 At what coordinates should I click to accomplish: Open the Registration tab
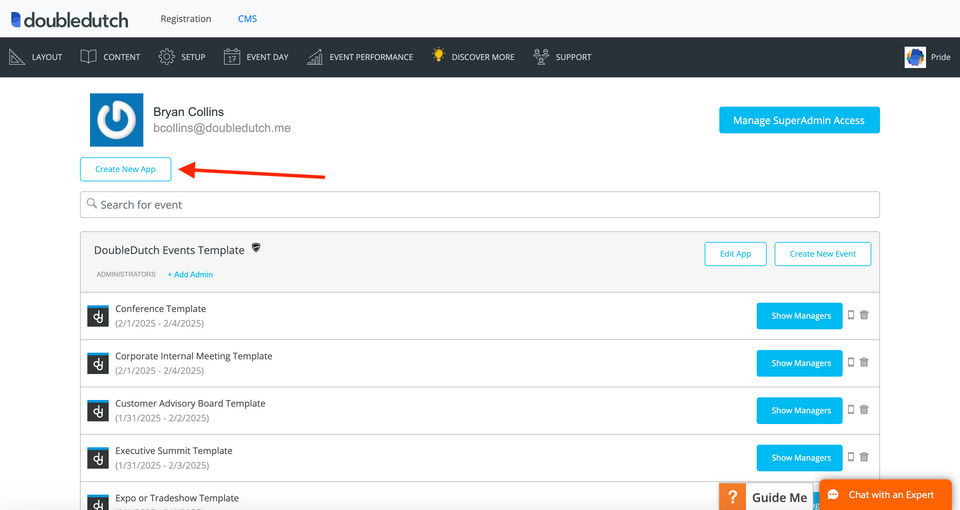coord(186,18)
